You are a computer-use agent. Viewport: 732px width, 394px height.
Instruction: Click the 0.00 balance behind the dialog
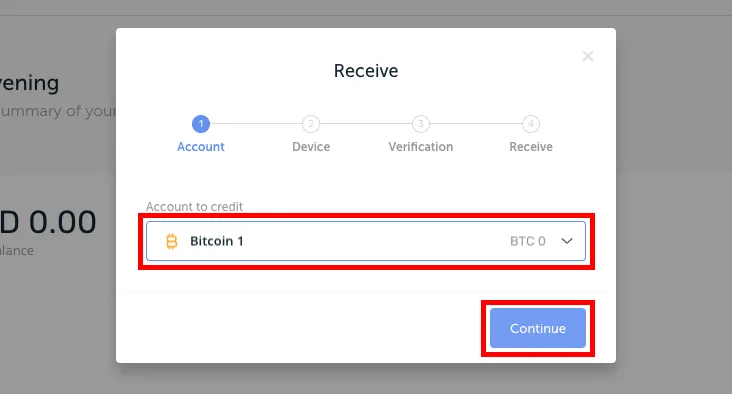click(x=63, y=222)
